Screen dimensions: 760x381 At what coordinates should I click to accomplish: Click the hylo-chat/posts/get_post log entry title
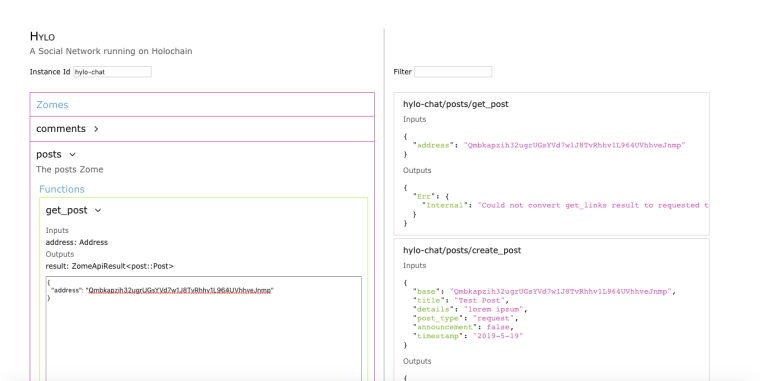click(456, 104)
